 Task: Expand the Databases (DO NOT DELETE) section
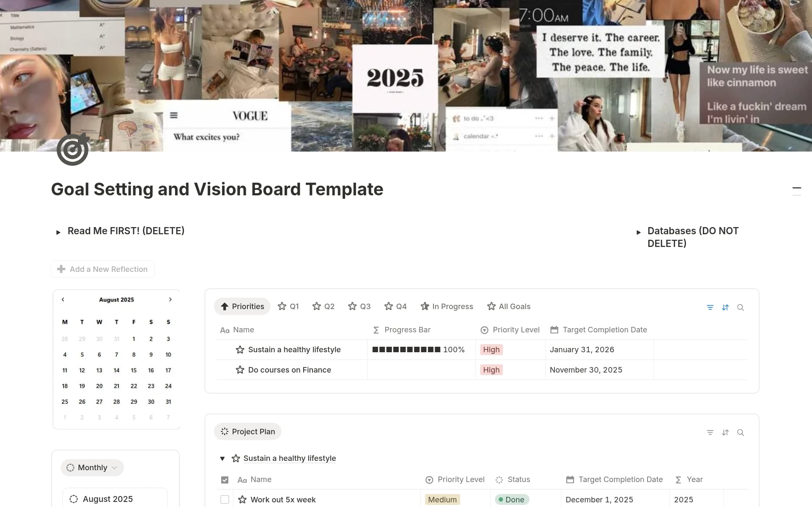(x=639, y=232)
